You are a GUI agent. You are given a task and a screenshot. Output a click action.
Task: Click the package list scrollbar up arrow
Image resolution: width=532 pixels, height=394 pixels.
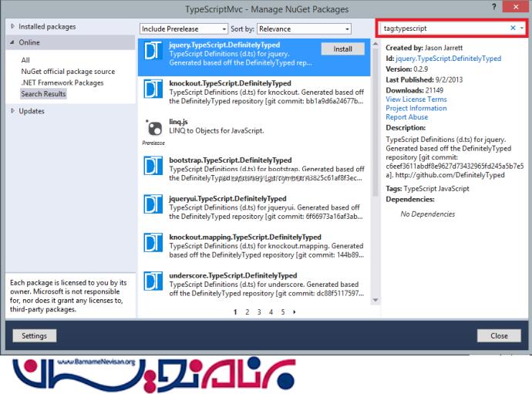pos(375,43)
